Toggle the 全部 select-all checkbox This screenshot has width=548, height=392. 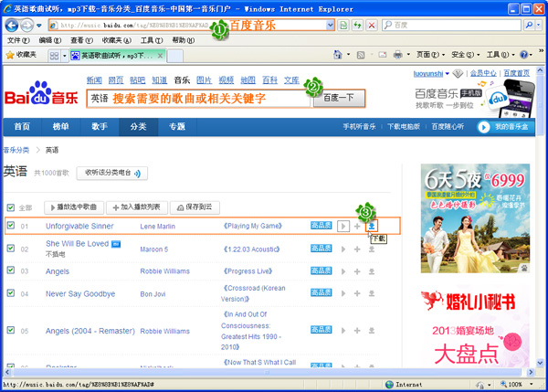(x=10, y=207)
